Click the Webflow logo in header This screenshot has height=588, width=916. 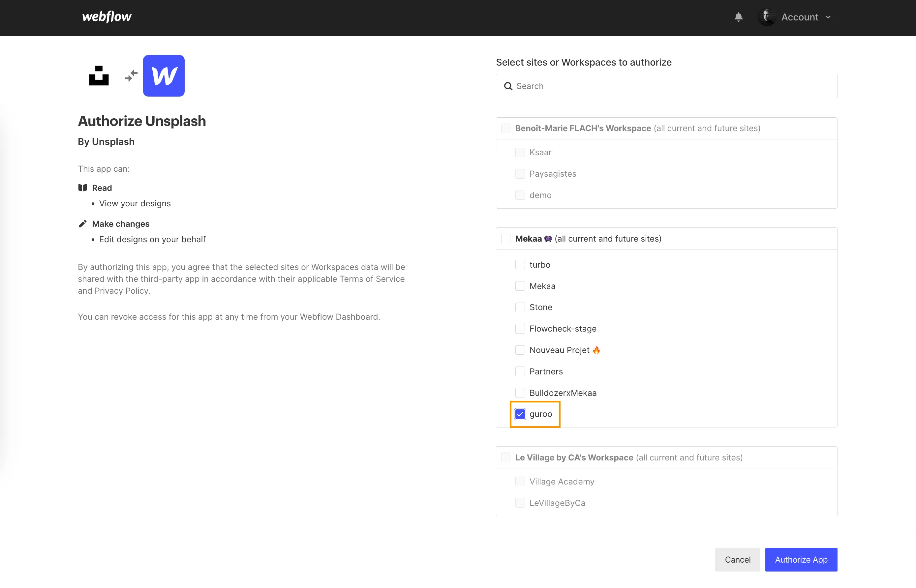[107, 17]
